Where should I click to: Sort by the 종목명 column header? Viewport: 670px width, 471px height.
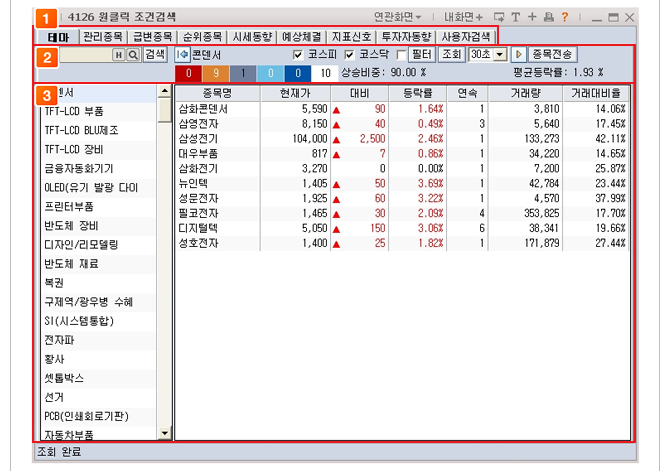tap(217, 93)
